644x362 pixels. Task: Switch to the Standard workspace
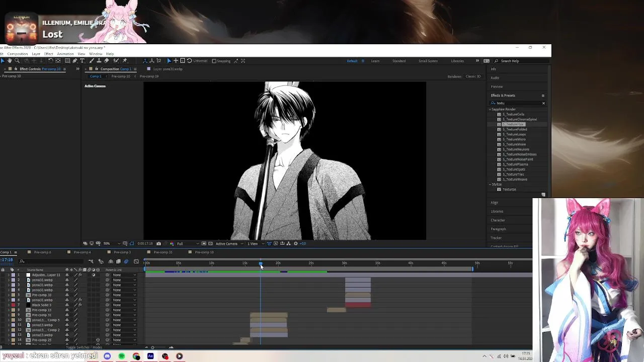(399, 61)
